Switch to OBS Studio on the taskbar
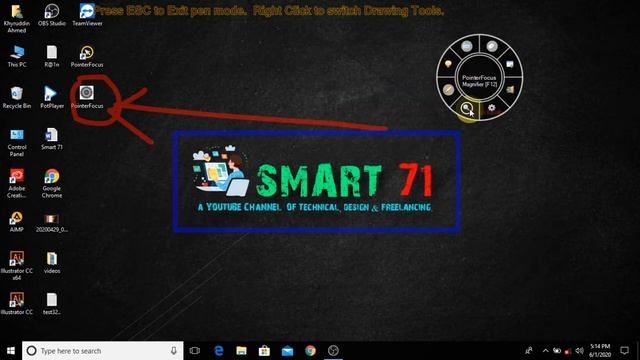 (333, 351)
